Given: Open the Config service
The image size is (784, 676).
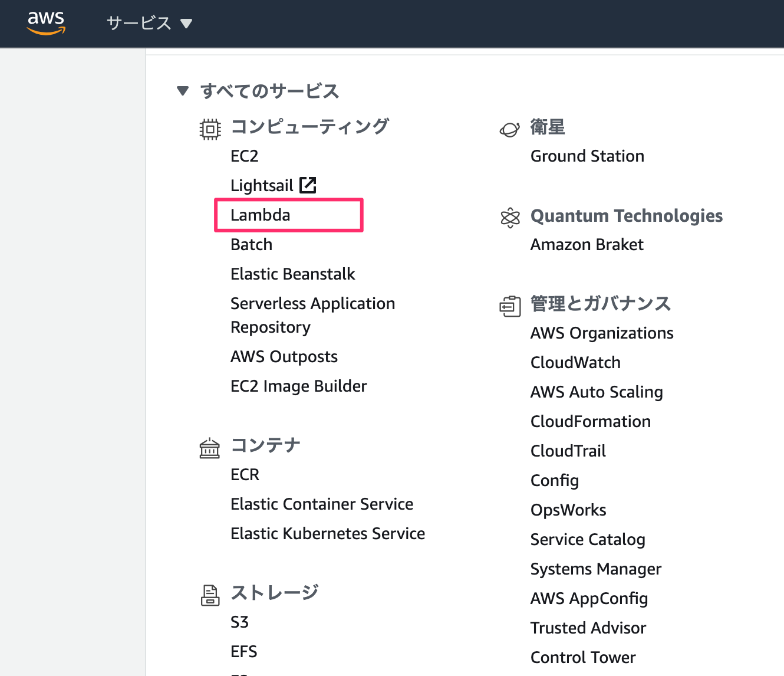Looking at the screenshot, I should 555,481.
